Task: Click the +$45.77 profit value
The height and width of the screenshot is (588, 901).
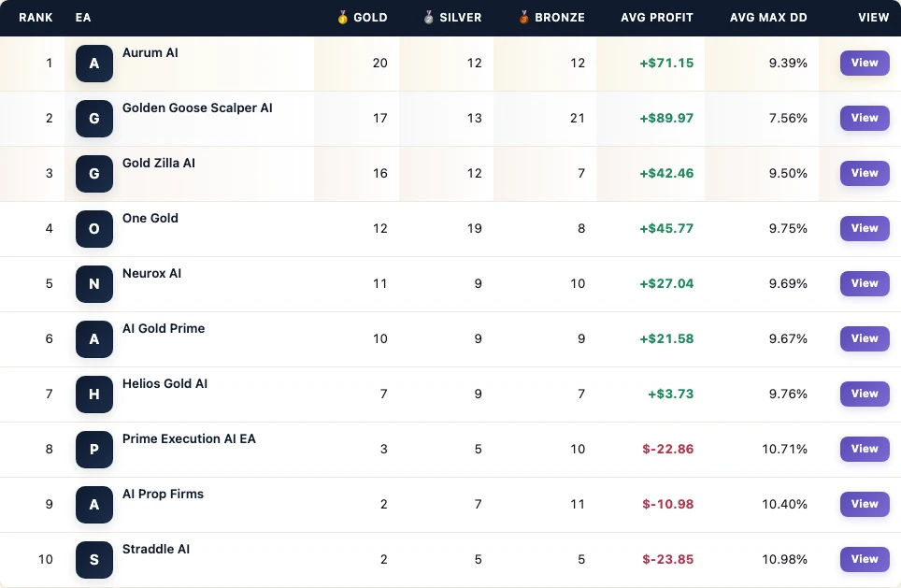Action: click(x=666, y=229)
